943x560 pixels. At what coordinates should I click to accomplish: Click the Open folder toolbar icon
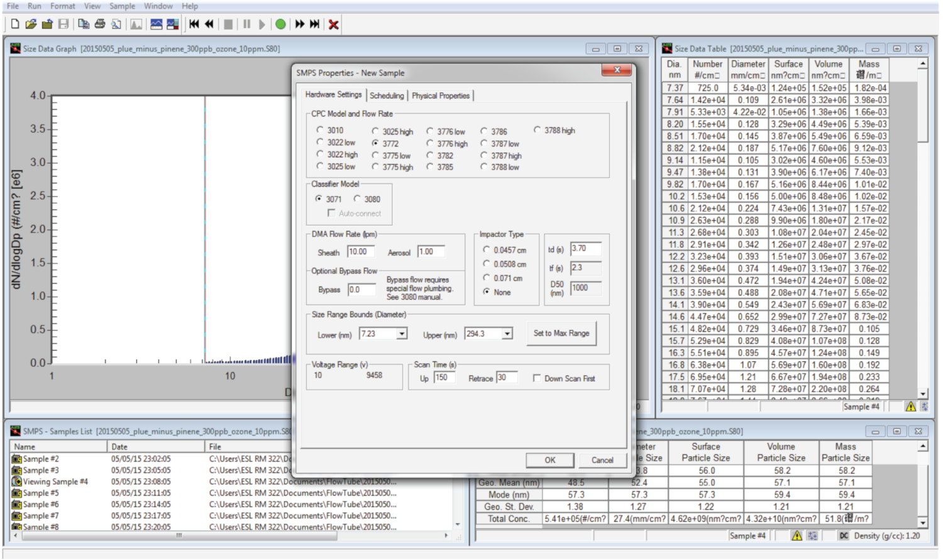(x=31, y=24)
